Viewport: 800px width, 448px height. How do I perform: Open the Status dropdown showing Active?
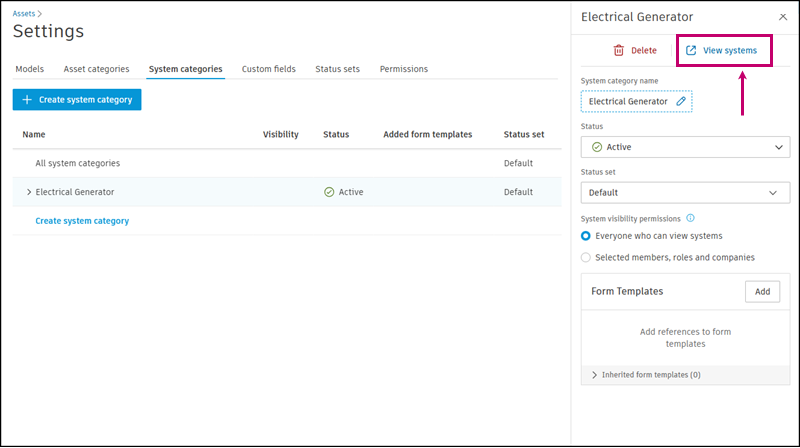[x=685, y=147]
